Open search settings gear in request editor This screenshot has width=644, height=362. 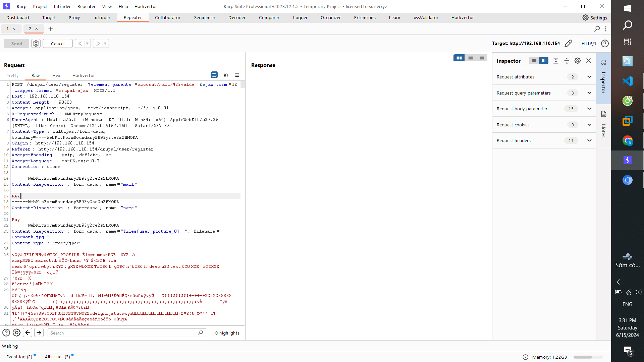click(17, 333)
